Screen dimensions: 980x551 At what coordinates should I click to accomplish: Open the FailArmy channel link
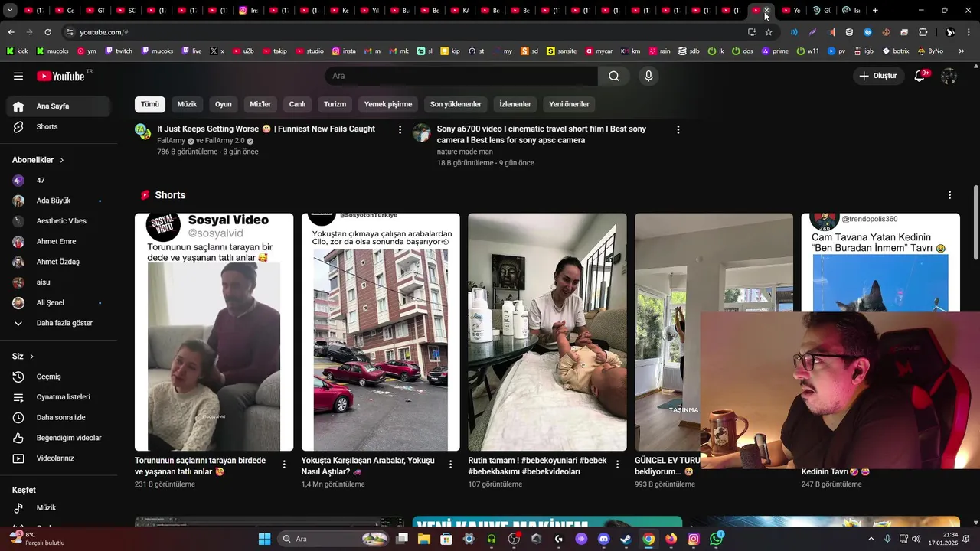click(171, 141)
